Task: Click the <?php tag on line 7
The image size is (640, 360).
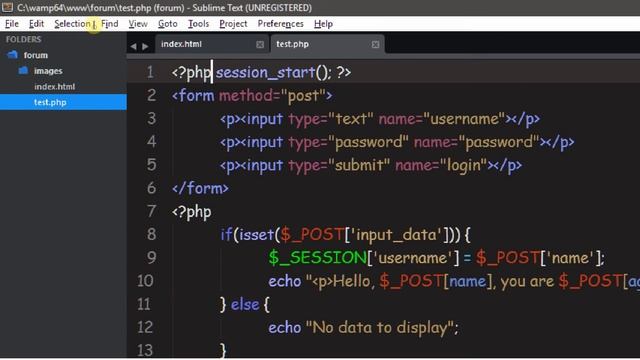Action: pos(191,212)
